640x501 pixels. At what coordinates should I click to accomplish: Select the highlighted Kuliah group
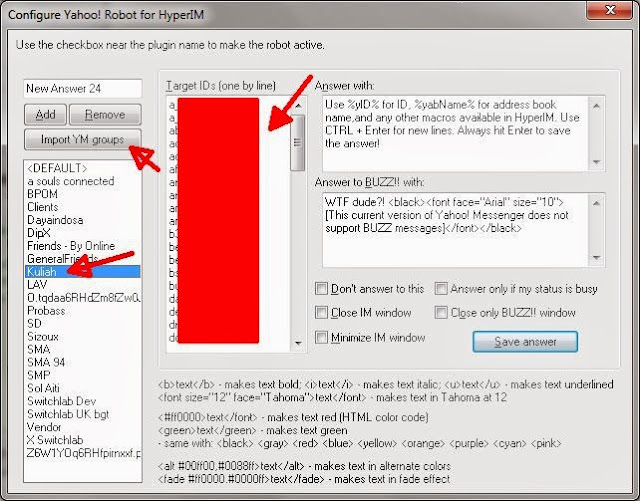click(x=82, y=272)
